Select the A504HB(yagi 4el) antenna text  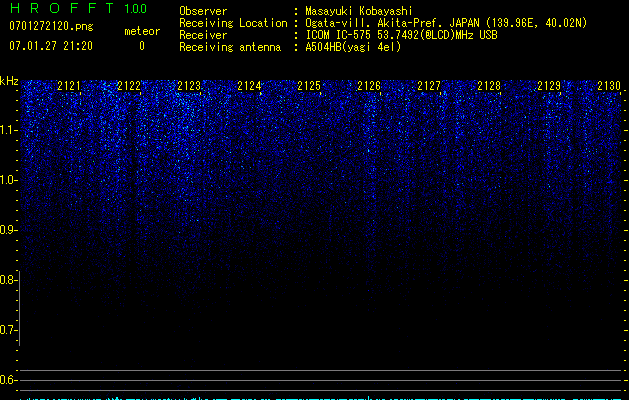tap(353, 47)
